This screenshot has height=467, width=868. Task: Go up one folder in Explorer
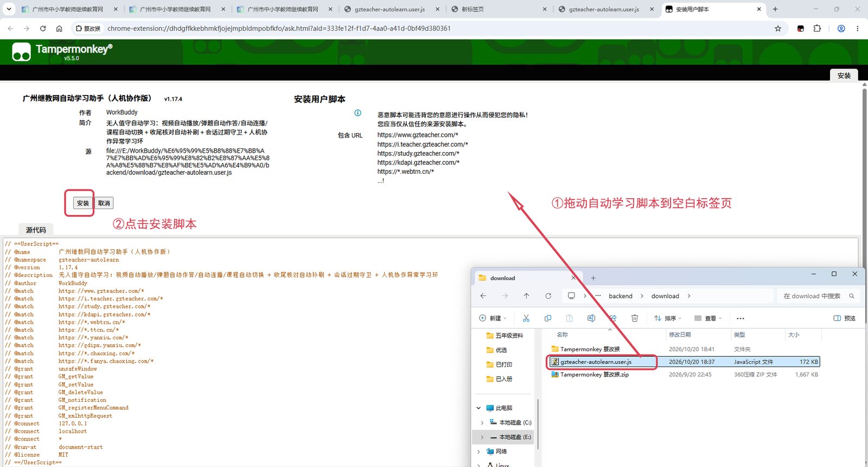coord(526,296)
